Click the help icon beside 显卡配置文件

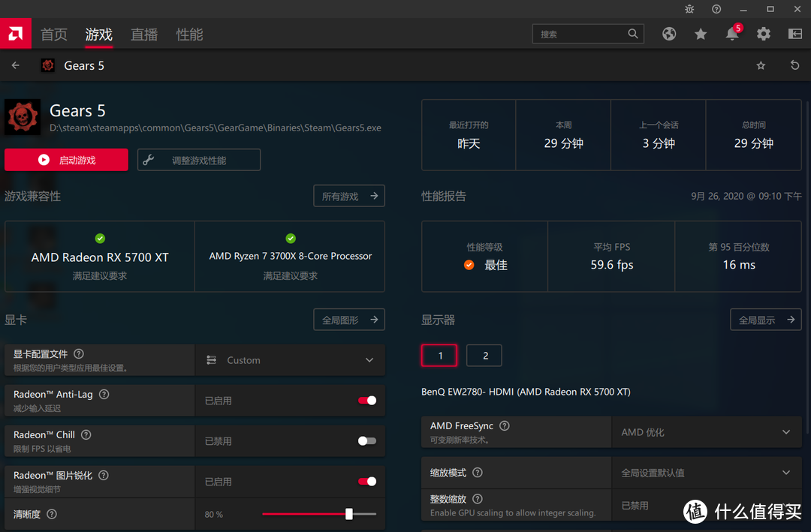(79, 353)
